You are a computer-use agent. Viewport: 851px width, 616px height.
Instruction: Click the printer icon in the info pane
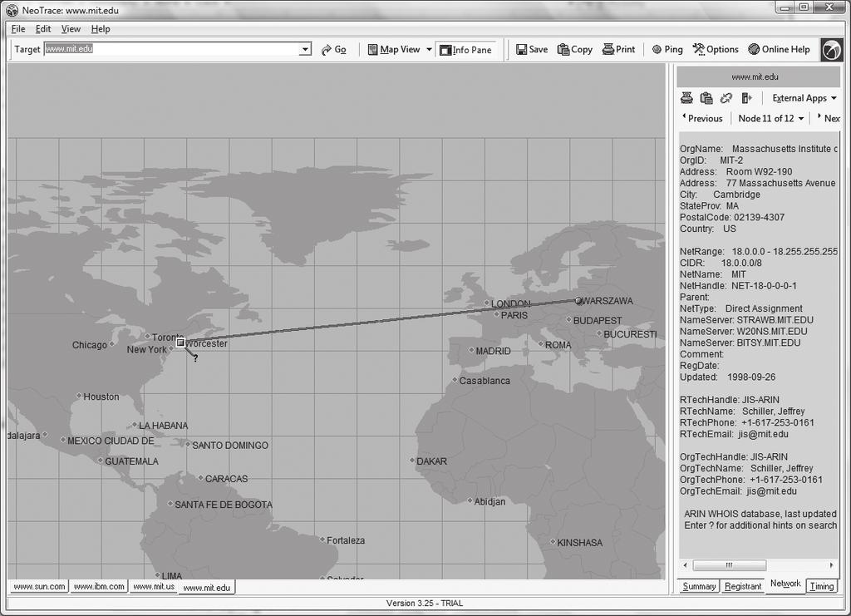click(x=686, y=98)
